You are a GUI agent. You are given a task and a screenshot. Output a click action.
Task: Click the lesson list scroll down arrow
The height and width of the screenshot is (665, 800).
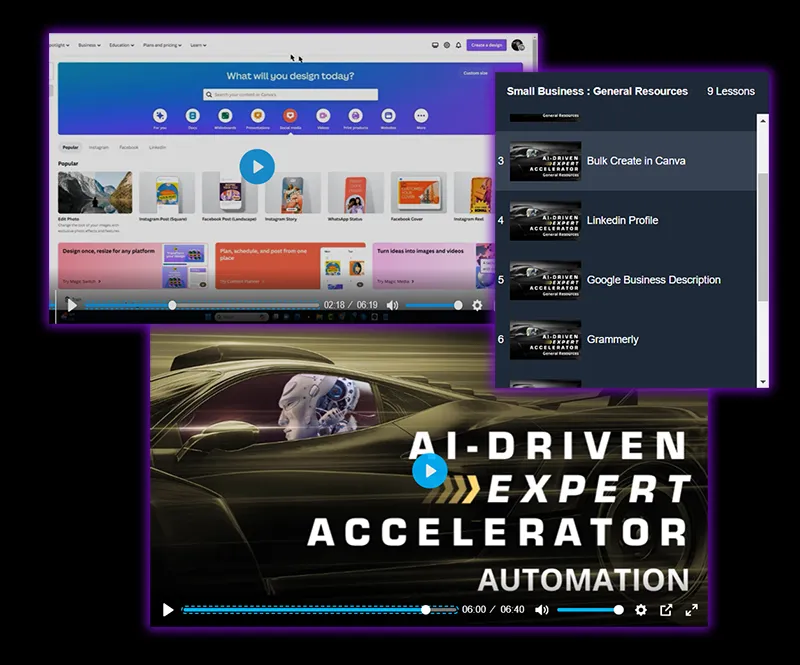pos(763,382)
